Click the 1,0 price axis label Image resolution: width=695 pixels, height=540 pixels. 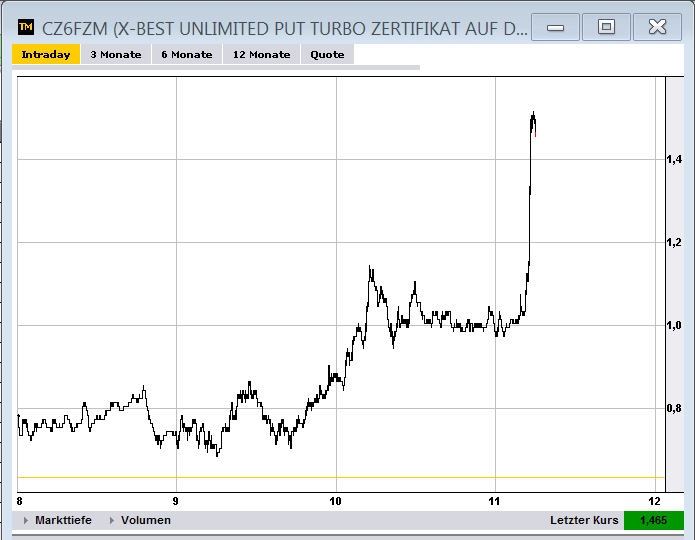674,325
